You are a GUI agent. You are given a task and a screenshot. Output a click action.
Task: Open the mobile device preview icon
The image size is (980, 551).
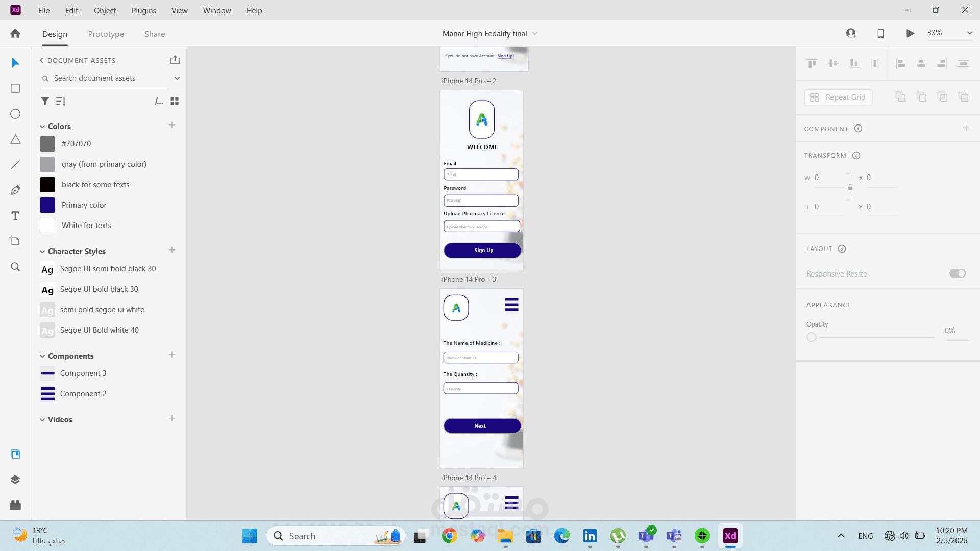click(x=880, y=33)
